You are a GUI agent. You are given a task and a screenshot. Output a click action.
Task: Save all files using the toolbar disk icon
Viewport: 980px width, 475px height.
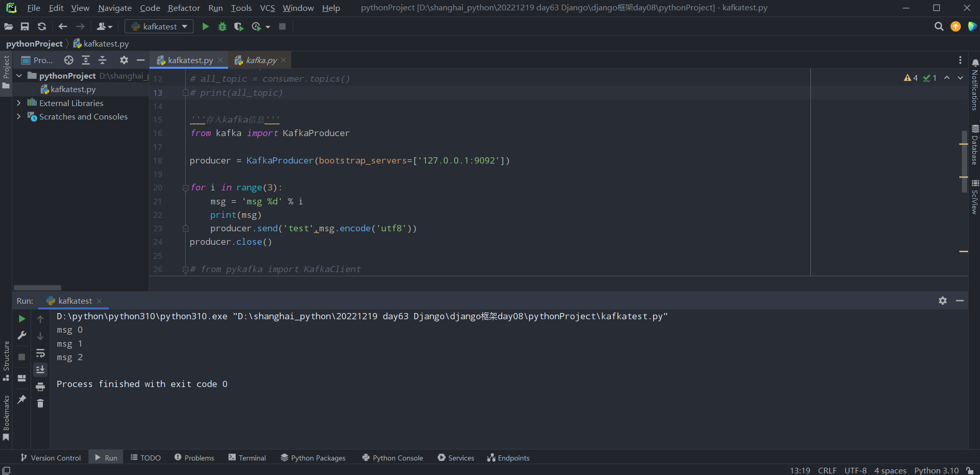click(25, 26)
